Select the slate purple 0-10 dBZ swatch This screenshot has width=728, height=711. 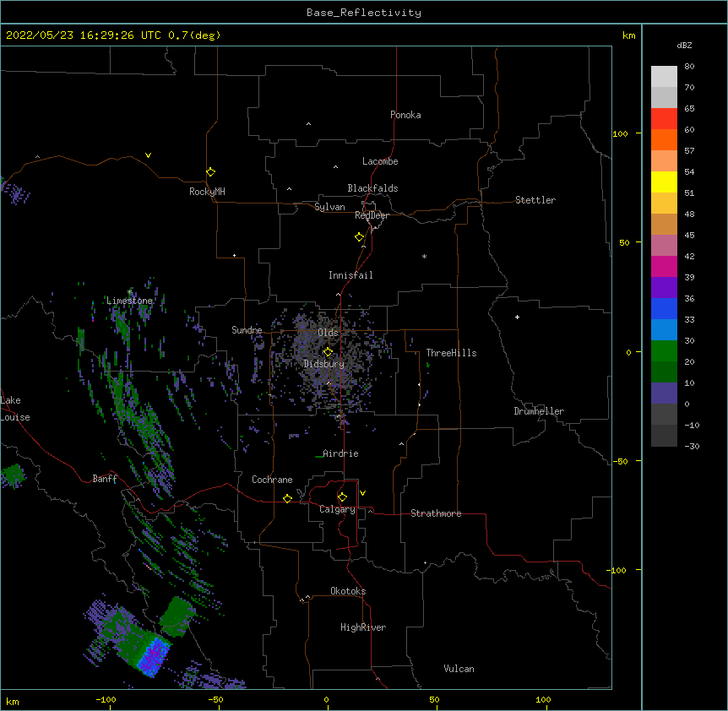point(664,393)
